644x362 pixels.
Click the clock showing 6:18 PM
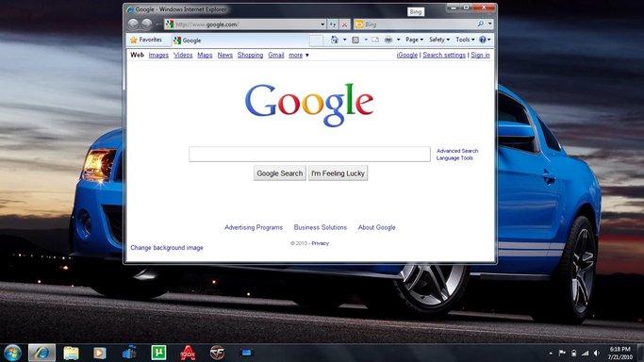click(619, 349)
